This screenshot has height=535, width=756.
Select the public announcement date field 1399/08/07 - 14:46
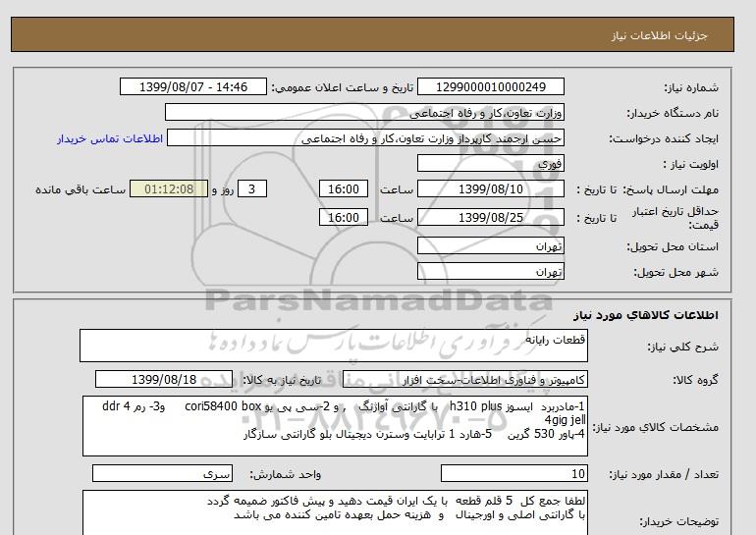point(192,86)
